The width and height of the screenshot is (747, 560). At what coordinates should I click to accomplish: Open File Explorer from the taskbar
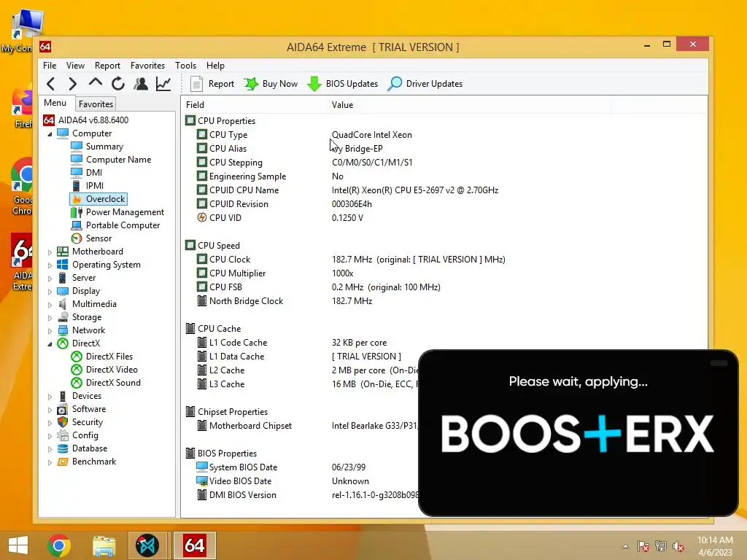[x=104, y=545]
